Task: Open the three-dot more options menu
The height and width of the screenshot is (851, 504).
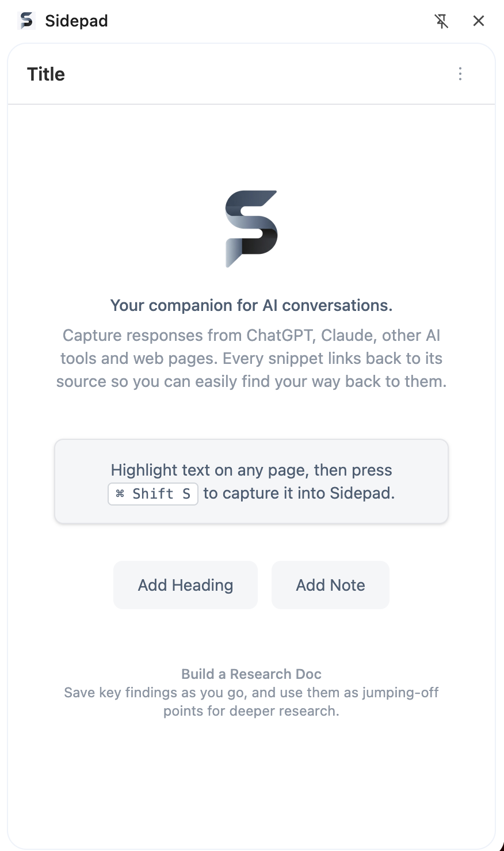Action: click(x=460, y=74)
